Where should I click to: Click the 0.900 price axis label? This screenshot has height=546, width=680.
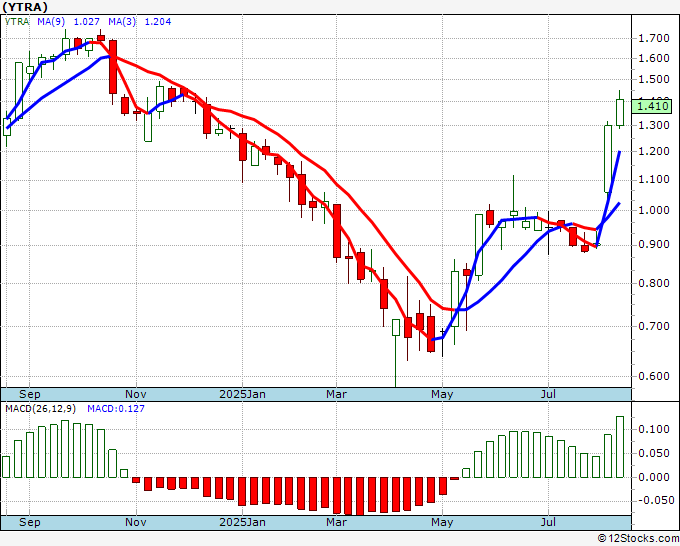pos(654,245)
